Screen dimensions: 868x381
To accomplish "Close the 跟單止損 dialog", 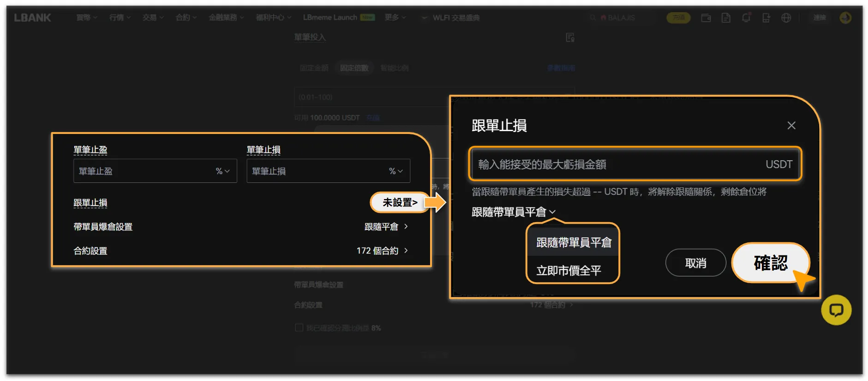I will [791, 126].
